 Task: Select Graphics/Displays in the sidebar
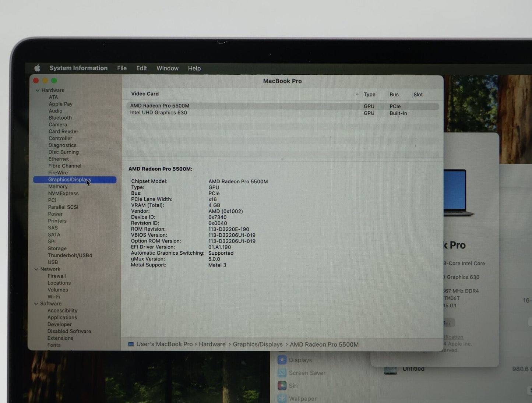(x=75, y=180)
